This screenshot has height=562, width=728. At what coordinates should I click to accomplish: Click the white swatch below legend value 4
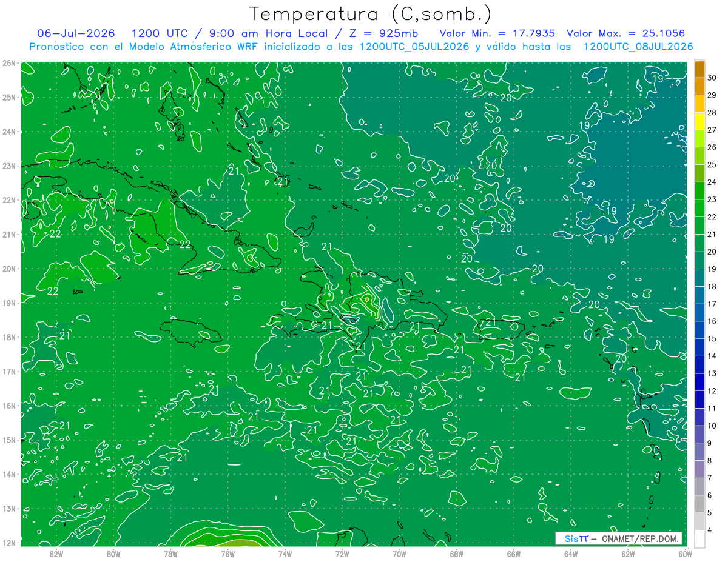click(699, 538)
